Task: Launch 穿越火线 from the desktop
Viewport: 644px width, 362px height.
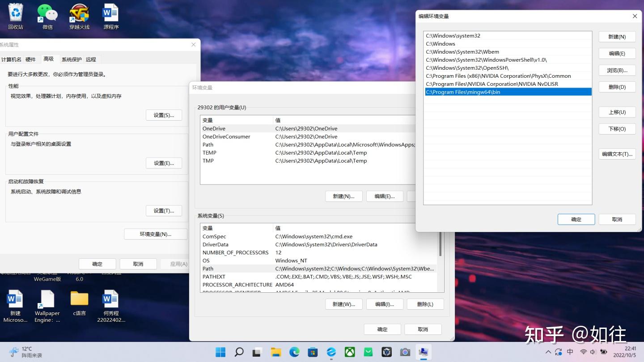Action: point(79,13)
